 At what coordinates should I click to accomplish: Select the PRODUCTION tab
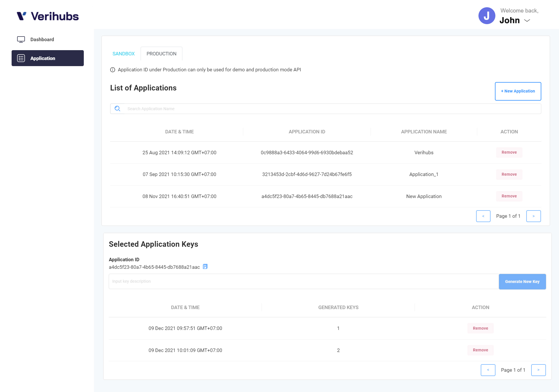161,54
